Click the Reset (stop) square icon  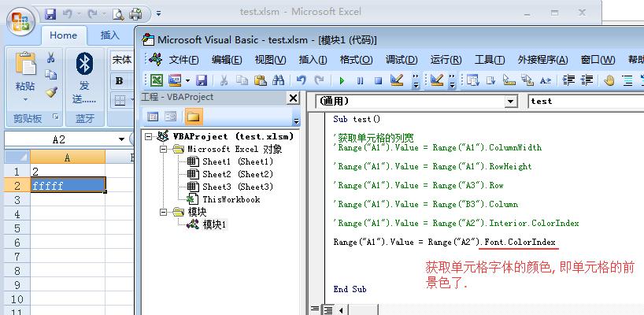click(378, 80)
